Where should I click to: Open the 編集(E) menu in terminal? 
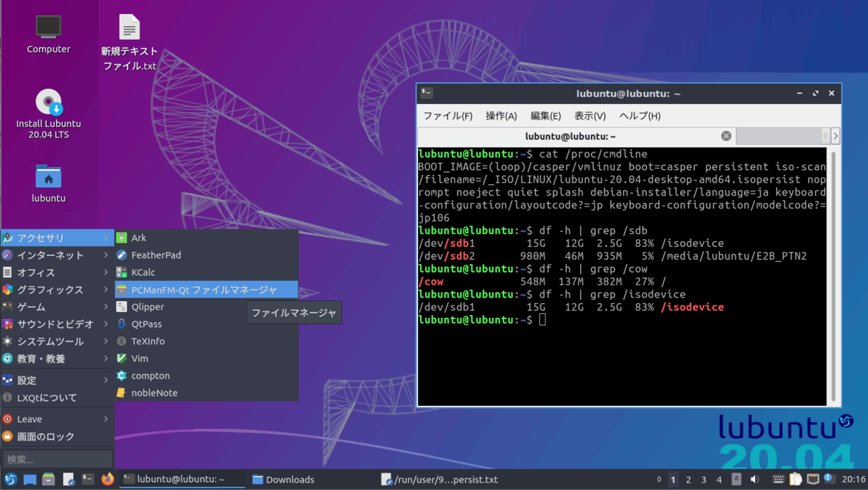pos(545,115)
